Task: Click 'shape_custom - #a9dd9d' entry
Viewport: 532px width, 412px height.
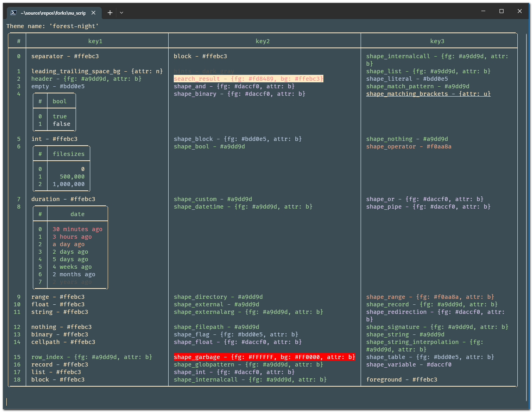Action: coord(213,199)
